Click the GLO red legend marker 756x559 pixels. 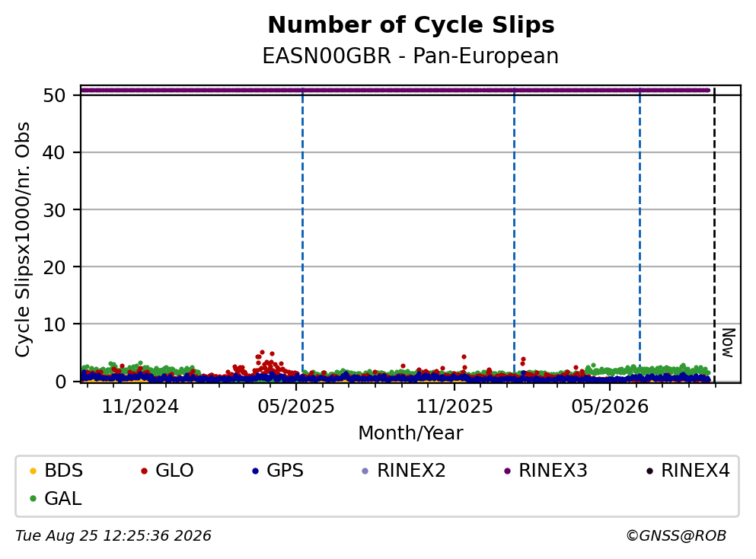144,471
